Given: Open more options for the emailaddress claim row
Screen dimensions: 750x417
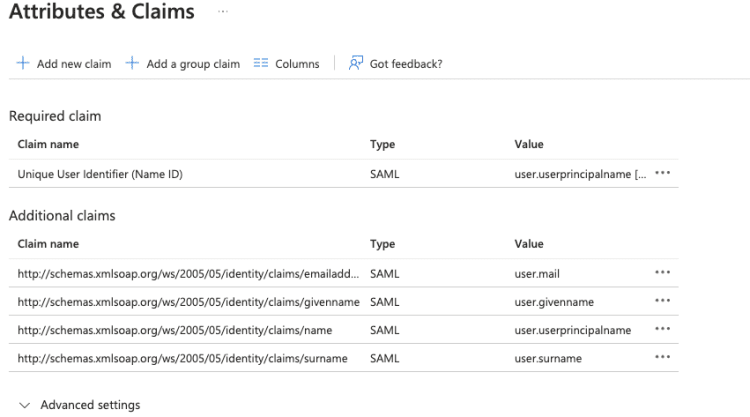Looking at the screenshot, I should point(662,272).
